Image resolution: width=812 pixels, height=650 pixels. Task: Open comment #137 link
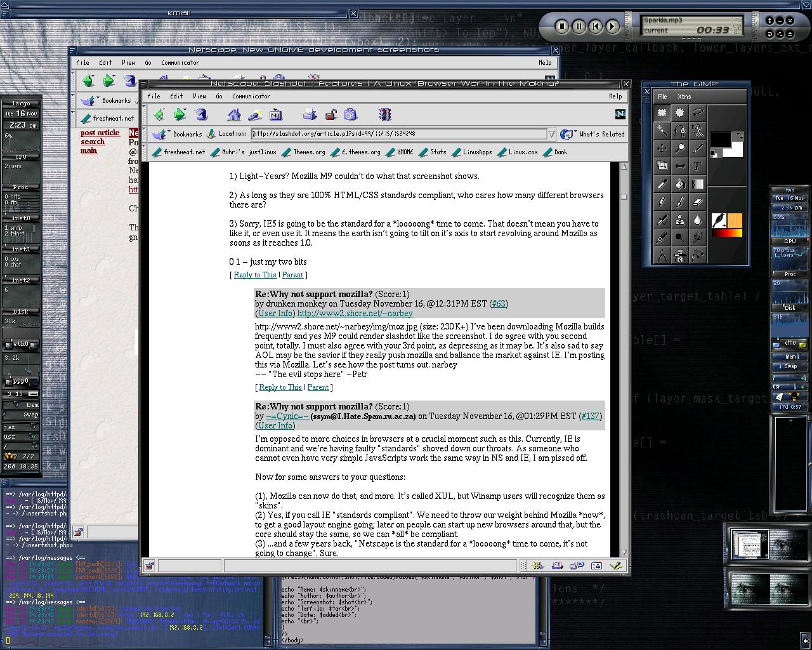pyautogui.click(x=590, y=416)
